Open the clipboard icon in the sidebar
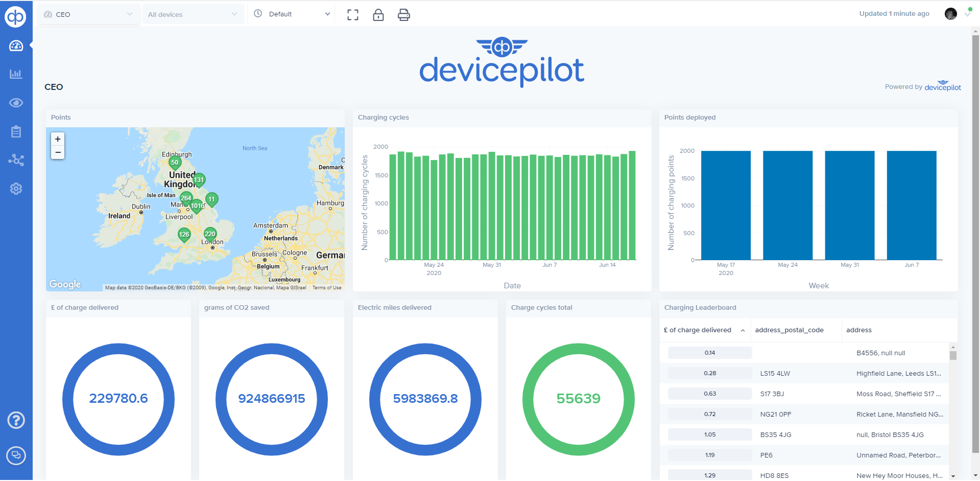The width and height of the screenshot is (980, 481). pos(16,131)
